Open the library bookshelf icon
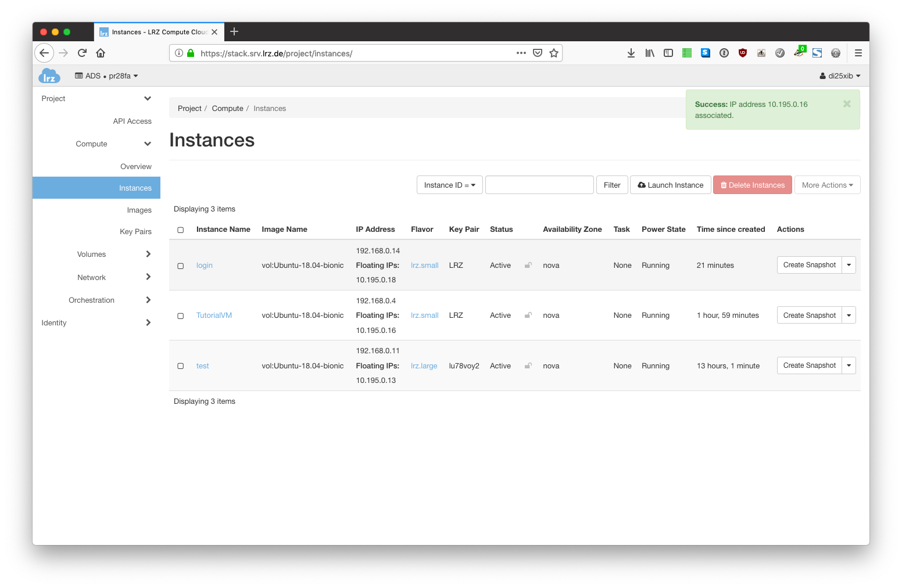This screenshot has height=588, width=902. coord(650,53)
